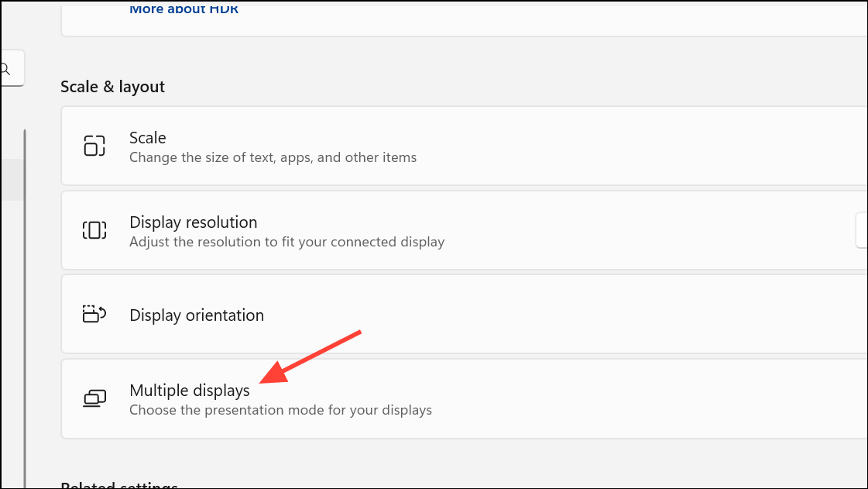This screenshot has height=489, width=868.
Task: Open the Display resolution dropdown at right edge
Action: point(861,231)
